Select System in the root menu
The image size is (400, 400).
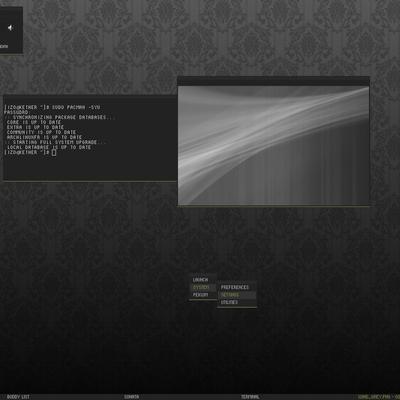pos(201,287)
